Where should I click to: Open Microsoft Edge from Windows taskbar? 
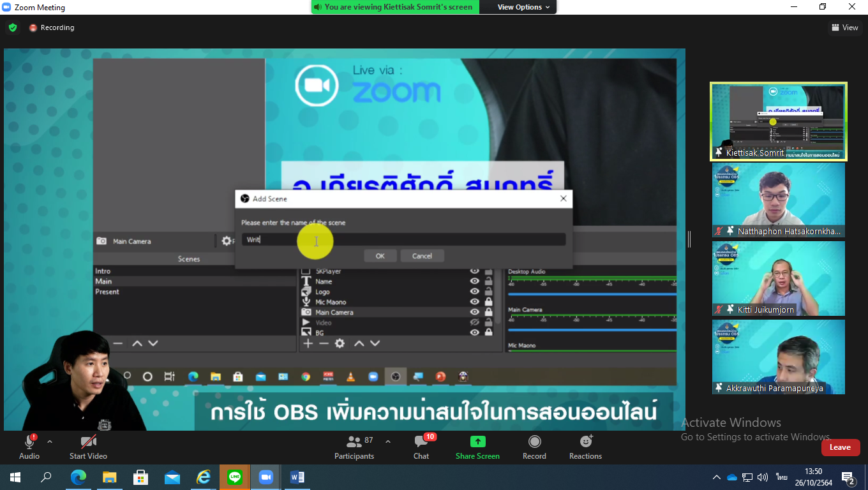point(79,477)
